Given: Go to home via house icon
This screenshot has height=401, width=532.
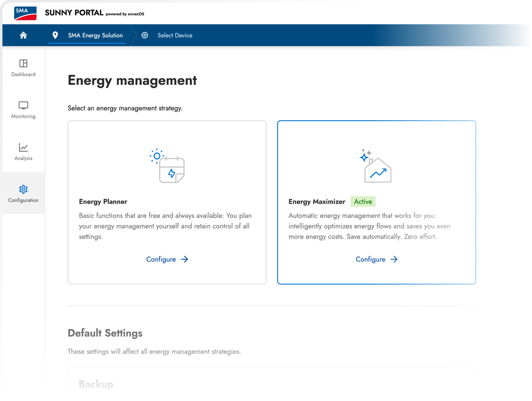Looking at the screenshot, I should point(23,35).
